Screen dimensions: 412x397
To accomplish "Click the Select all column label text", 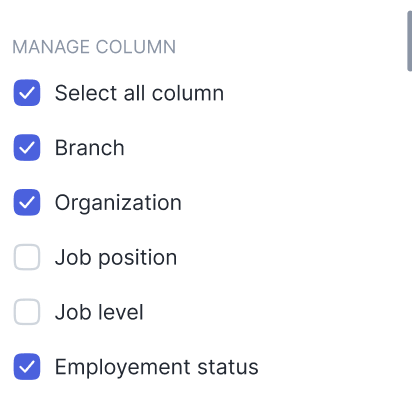I will pos(139,93).
